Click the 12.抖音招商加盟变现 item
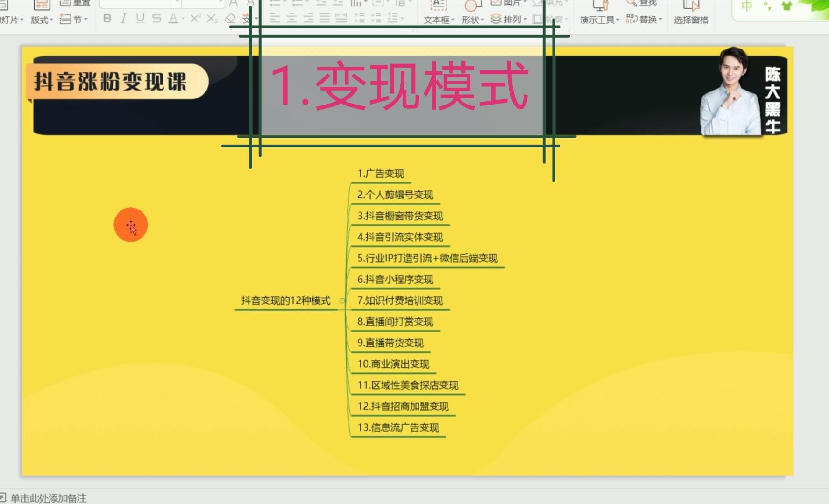This screenshot has width=829, height=504. (403, 406)
